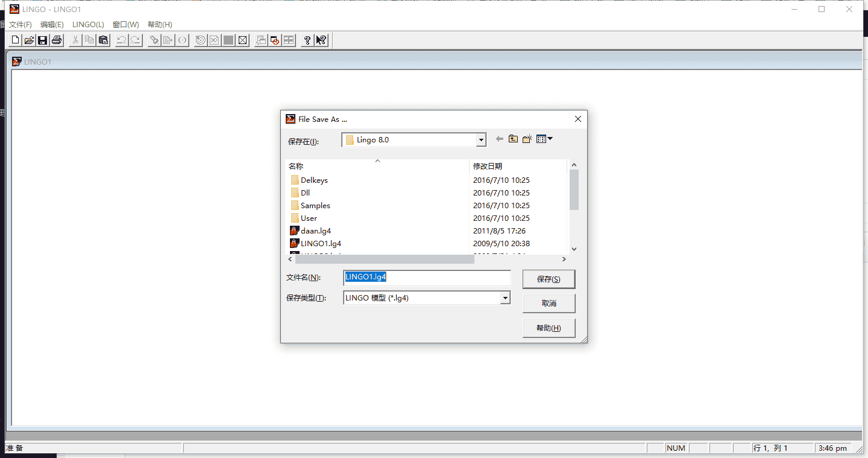Open Find using the flashlight icon
The width and height of the screenshot is (868, 458).
pos(154,40)
